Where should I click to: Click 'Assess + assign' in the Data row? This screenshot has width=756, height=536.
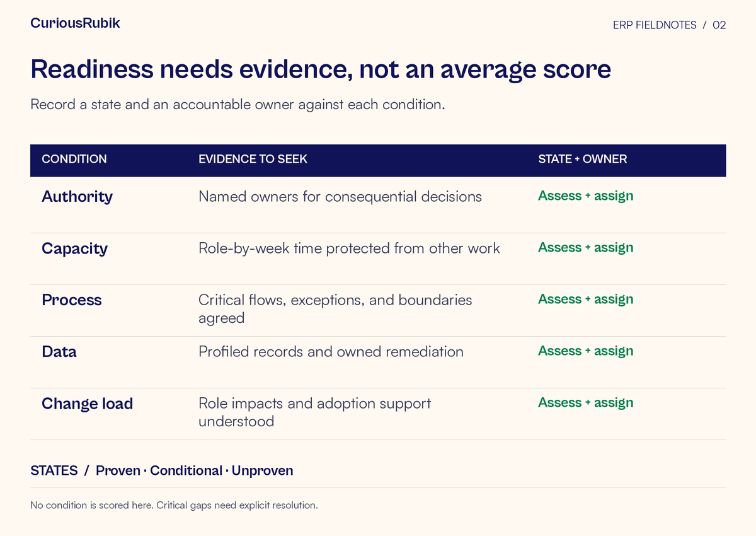click(585, 351)
